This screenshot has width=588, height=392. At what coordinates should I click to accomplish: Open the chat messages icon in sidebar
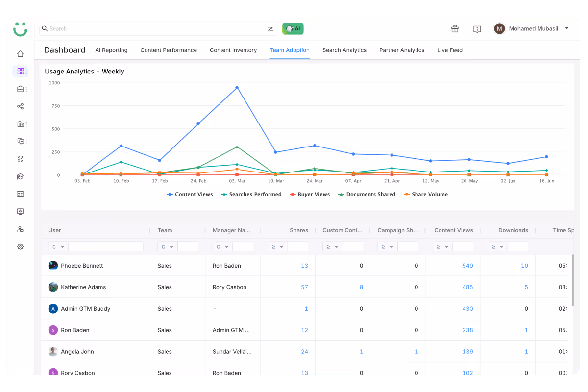[20, 141]
